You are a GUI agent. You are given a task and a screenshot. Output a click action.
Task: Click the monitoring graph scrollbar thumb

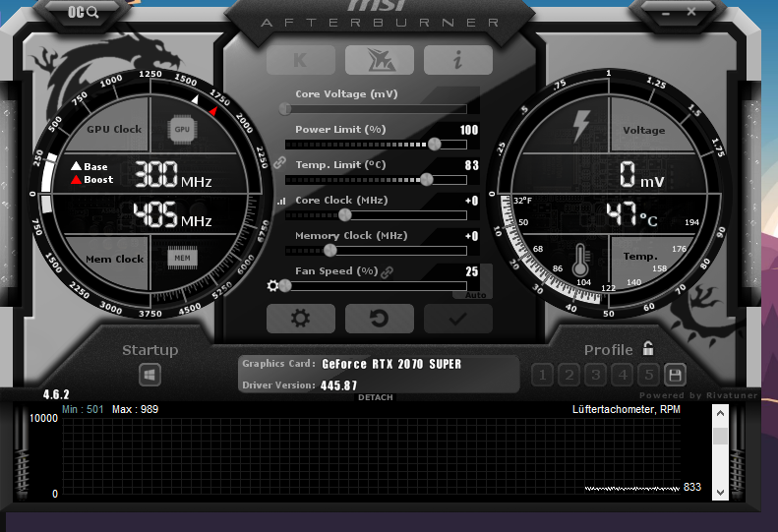720,436
